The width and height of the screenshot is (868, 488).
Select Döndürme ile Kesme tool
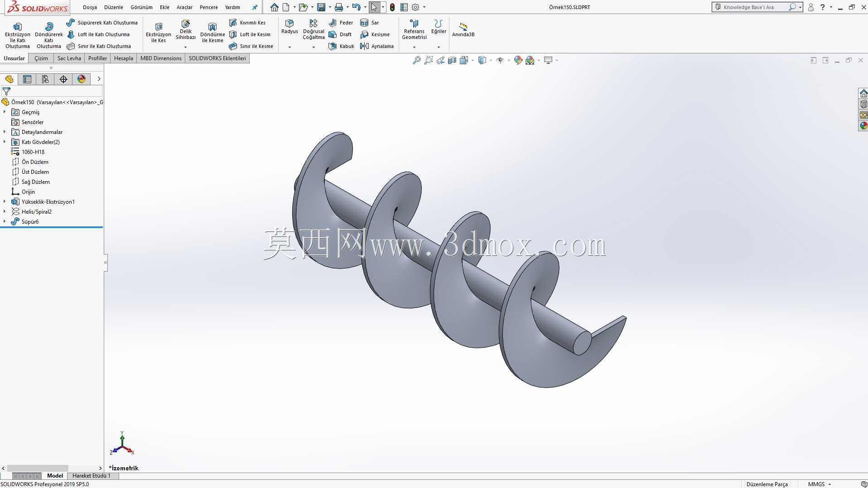pos(212,33)
